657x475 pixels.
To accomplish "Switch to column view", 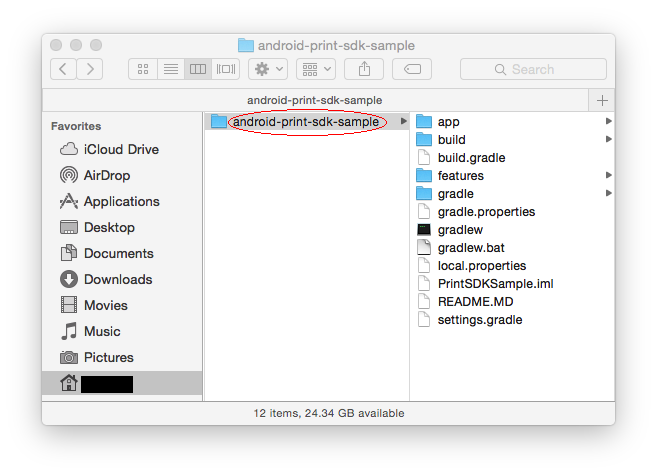I will click(x=198, y=69).
